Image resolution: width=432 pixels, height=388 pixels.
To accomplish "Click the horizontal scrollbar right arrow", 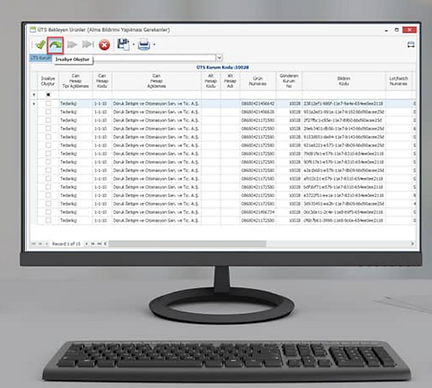I will (412, 244).
